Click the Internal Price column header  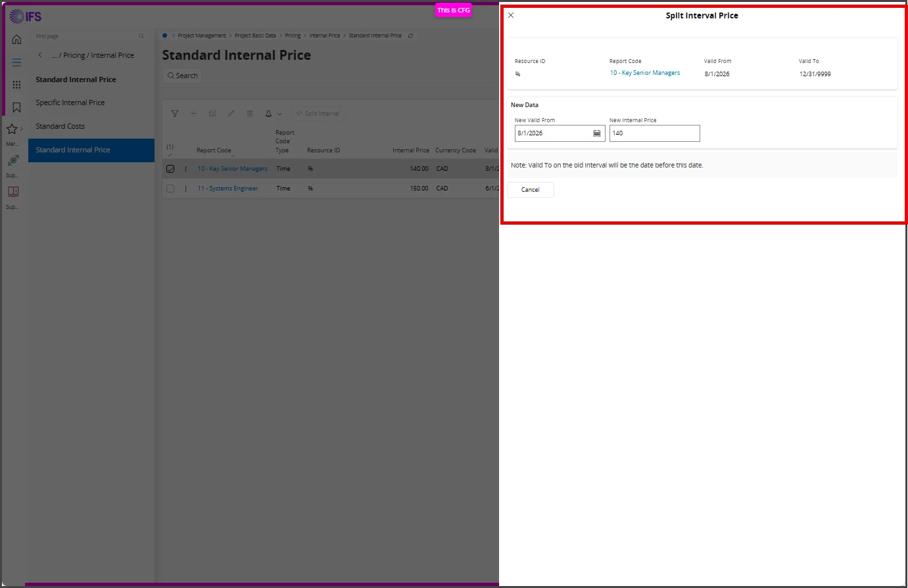(x=411, y=150)
